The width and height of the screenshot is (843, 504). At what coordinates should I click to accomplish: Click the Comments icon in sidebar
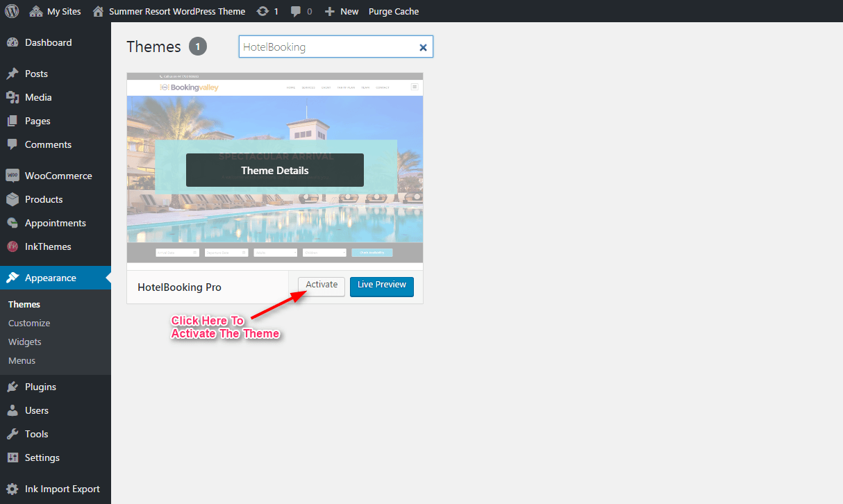tap(12, 144)
